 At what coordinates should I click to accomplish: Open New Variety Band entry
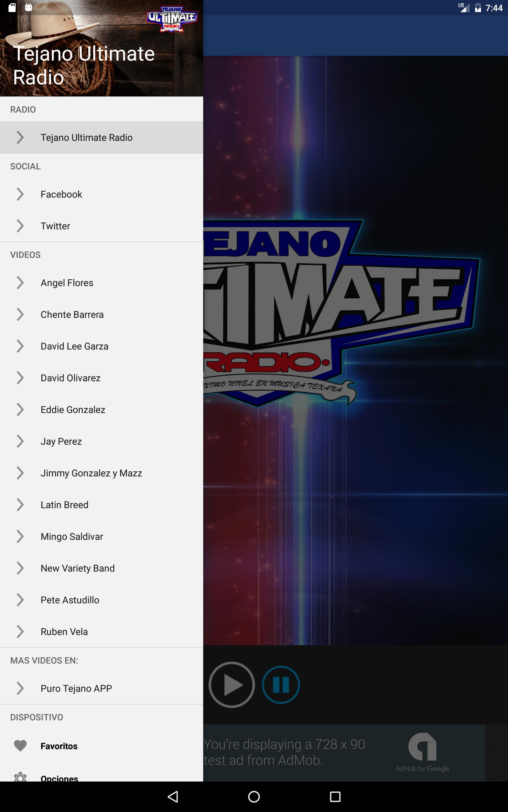coord(102,568)
